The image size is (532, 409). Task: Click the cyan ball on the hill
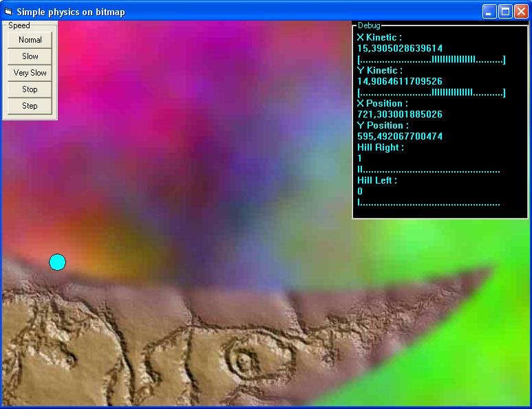[57, 262]
